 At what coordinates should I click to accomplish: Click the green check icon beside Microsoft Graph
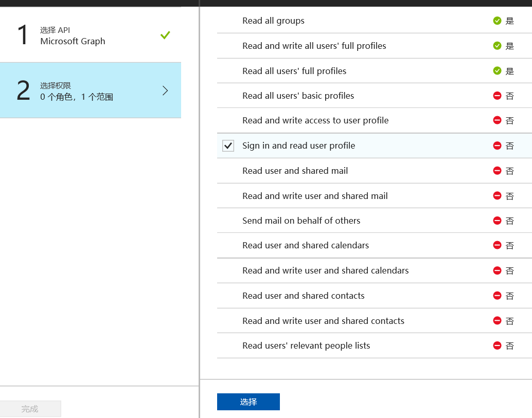(x=165, y=35)
